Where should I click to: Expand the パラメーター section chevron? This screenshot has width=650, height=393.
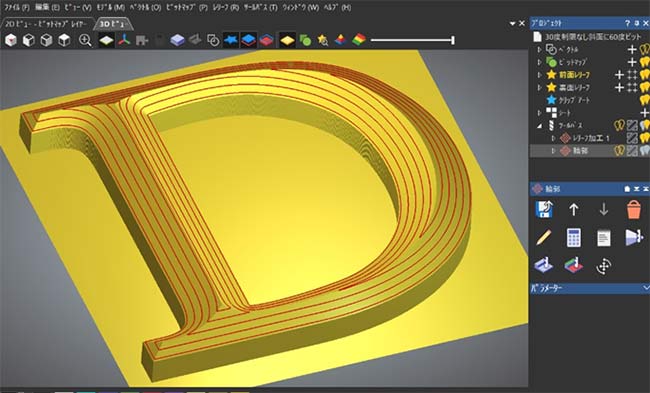(646, 288)
